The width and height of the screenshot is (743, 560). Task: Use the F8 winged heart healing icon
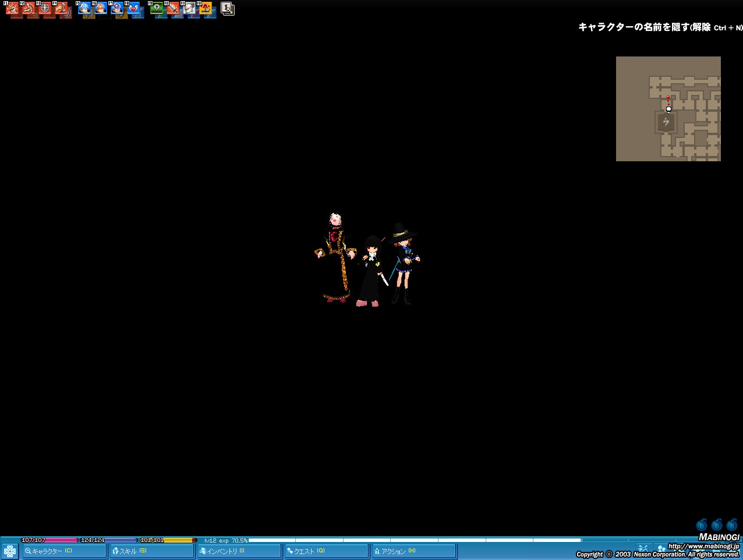point(134,9)
